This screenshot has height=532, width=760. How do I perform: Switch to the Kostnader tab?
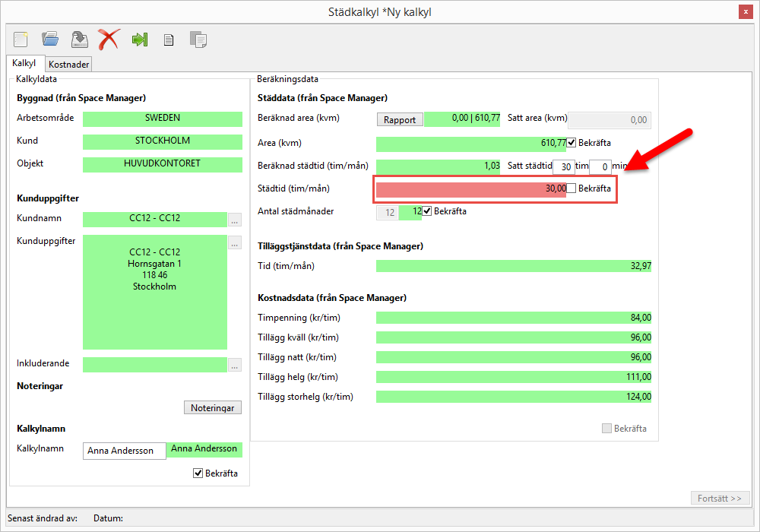(x=69, y=65)
